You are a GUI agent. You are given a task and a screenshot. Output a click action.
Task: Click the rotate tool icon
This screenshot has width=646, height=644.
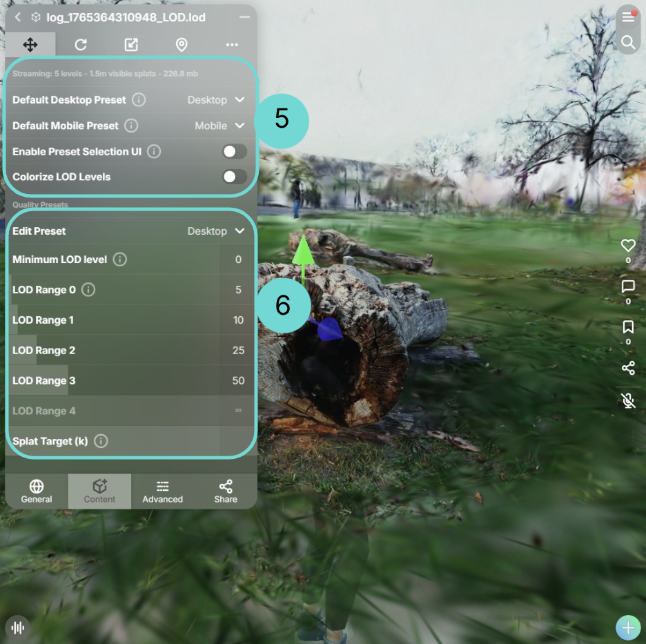81,45
